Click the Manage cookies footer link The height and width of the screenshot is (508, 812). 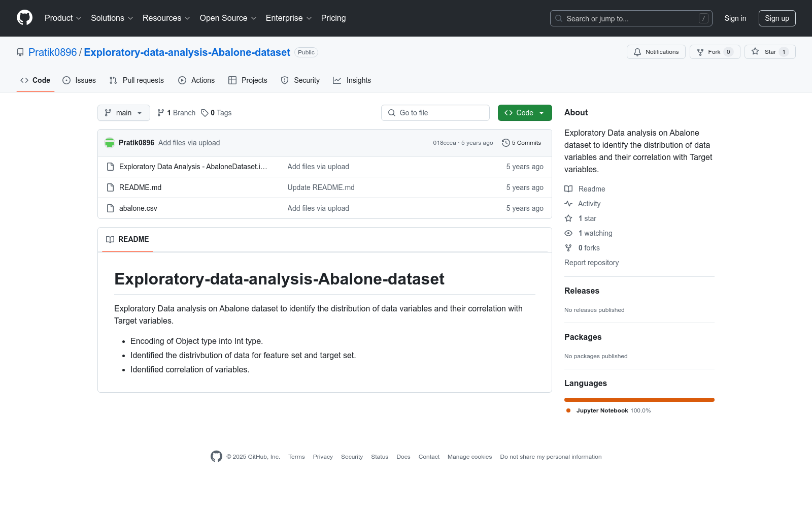coord(470,457)
